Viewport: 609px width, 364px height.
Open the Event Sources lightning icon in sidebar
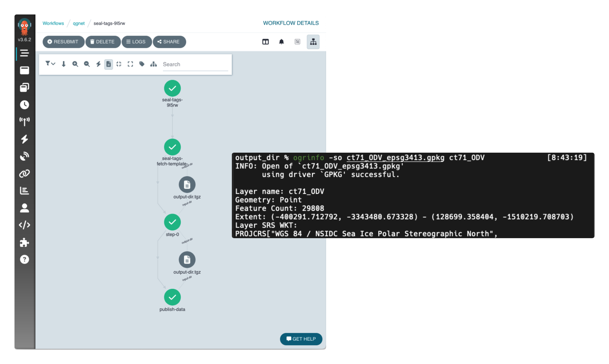click(x=24, y=139)
